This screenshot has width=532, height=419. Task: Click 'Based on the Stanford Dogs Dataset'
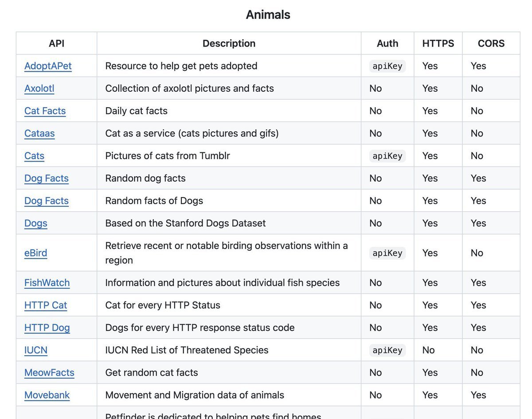click(186, 223)
